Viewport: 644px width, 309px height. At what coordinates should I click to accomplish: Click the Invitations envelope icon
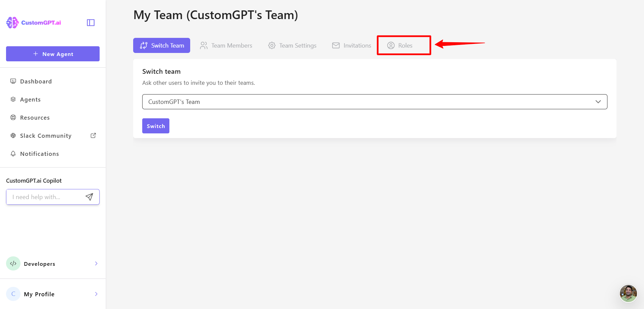pos(336,45)
